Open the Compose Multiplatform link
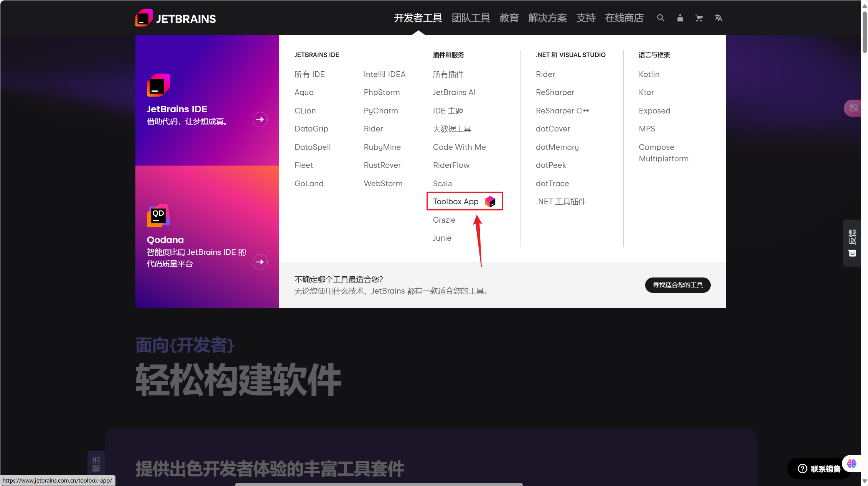Viewport: 868px width, 486px height. click(x=664, y=153)
